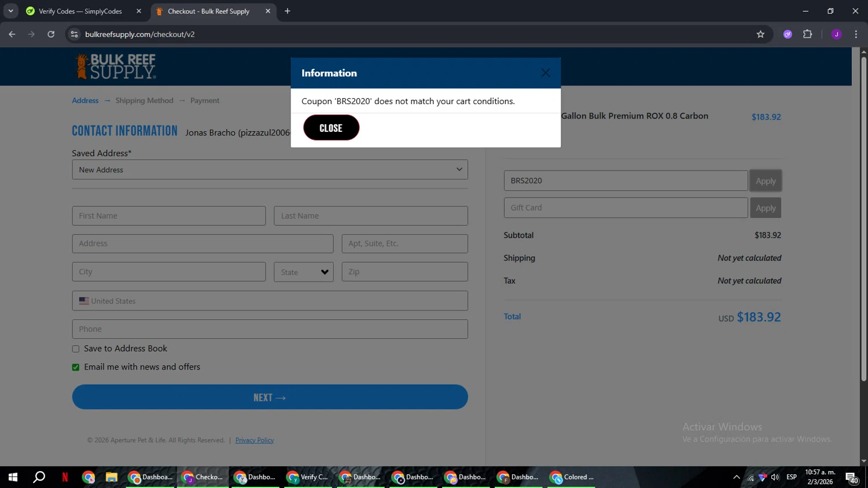Expand the Saved Address dropdown

tap(270, 169)
